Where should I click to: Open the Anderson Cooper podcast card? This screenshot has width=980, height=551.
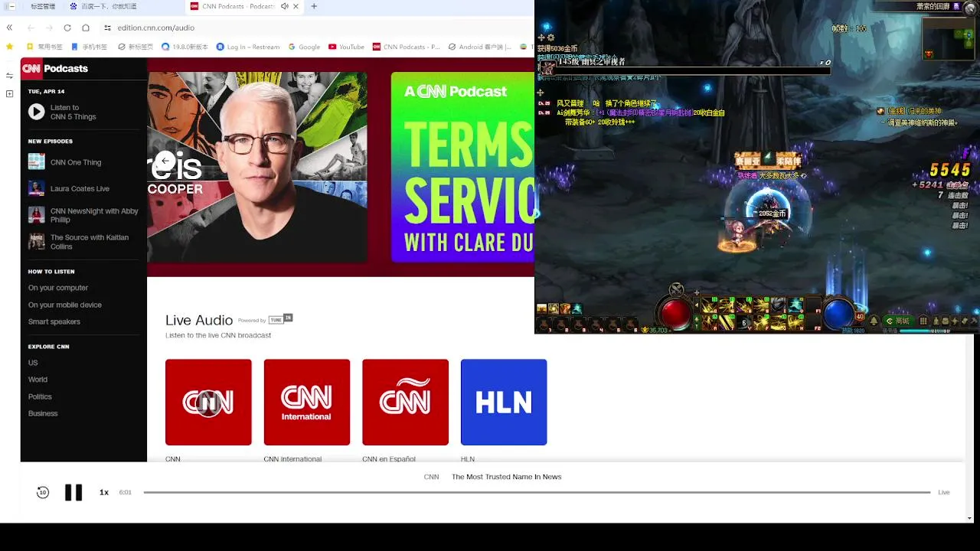point(257,168)
